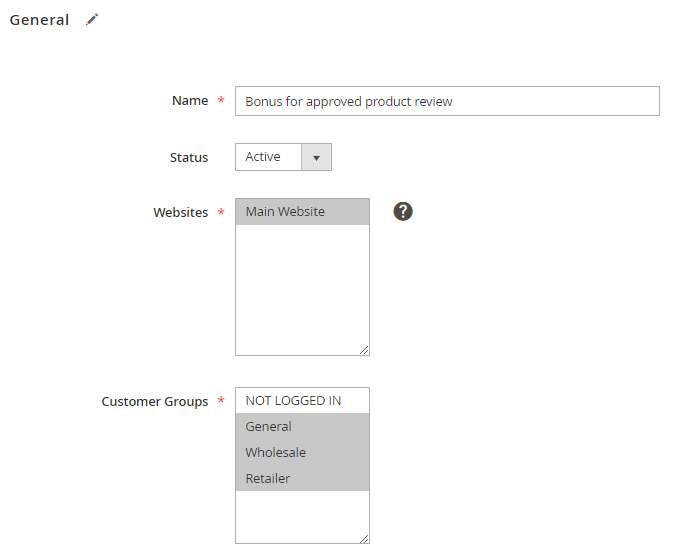Click the pencil edit icon beside General

[92, 20]
